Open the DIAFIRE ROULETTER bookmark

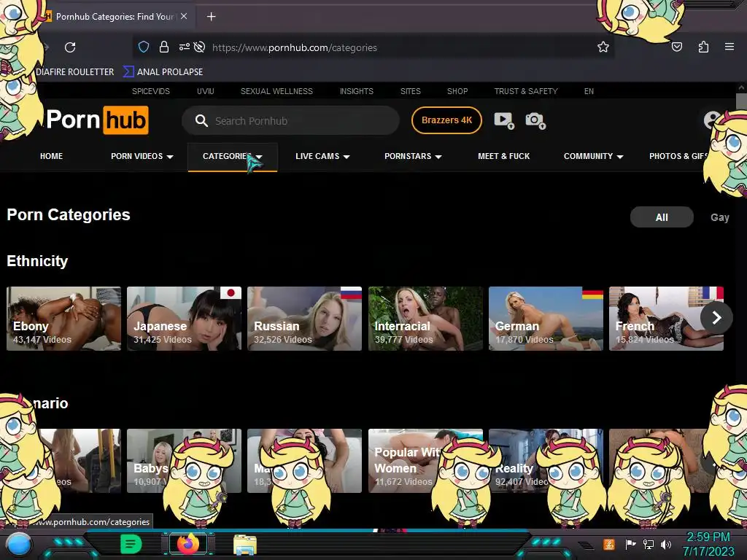click(x=75, y=72)
